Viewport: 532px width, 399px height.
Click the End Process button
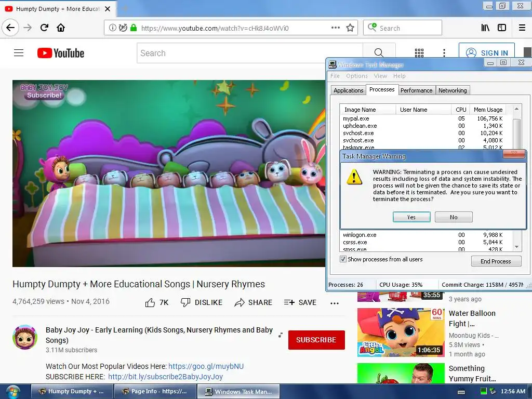[496, 261]
